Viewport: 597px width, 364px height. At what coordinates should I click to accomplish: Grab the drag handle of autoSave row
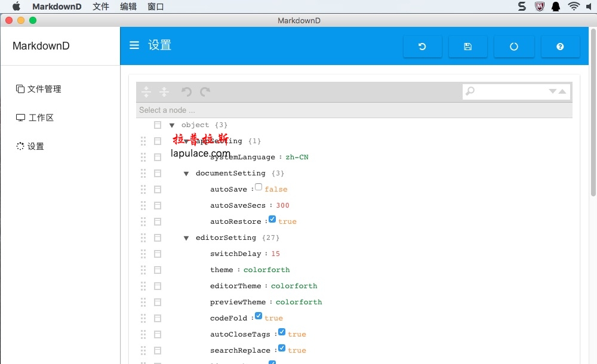coord(143,190)
